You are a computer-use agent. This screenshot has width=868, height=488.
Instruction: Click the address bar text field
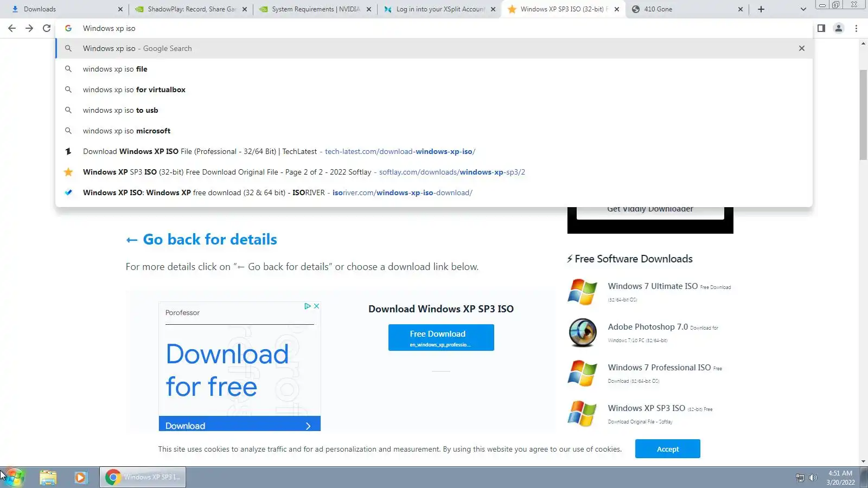click(x=434, y=28)
